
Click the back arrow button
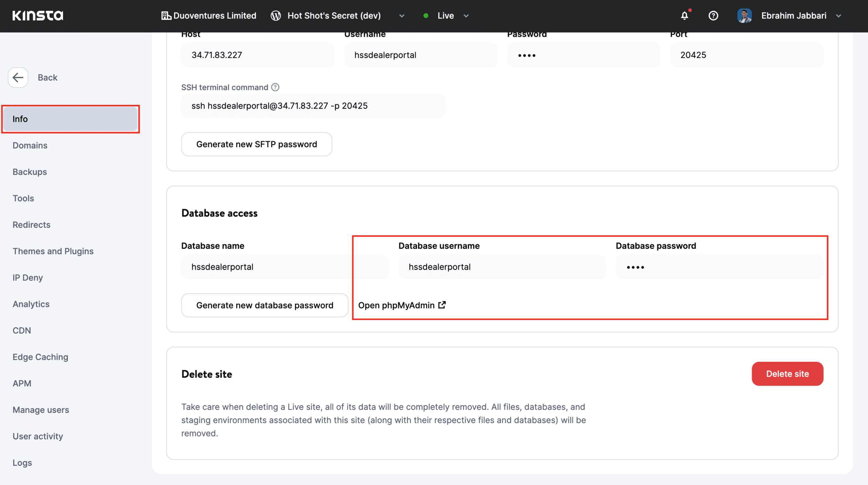[18, 77]
